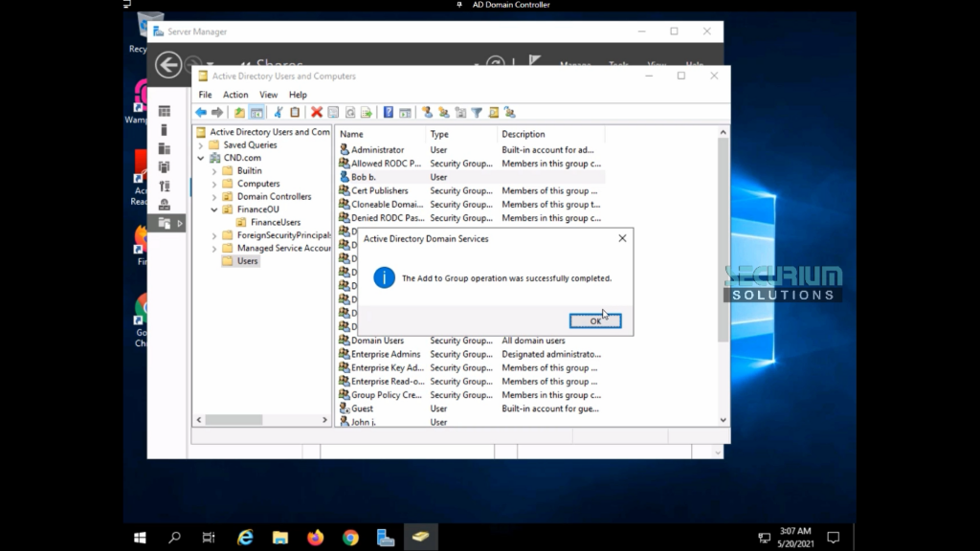Click the list's vertical scrollbar down arrow
Image resolution: width=980 pixels, height=551 pixels.
pos(724,421)
